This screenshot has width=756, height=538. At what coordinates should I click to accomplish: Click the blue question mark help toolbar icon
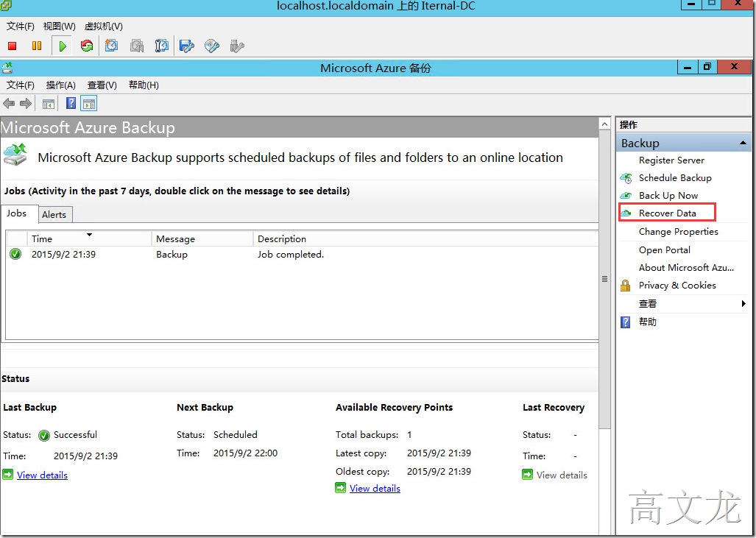(71, 103)
